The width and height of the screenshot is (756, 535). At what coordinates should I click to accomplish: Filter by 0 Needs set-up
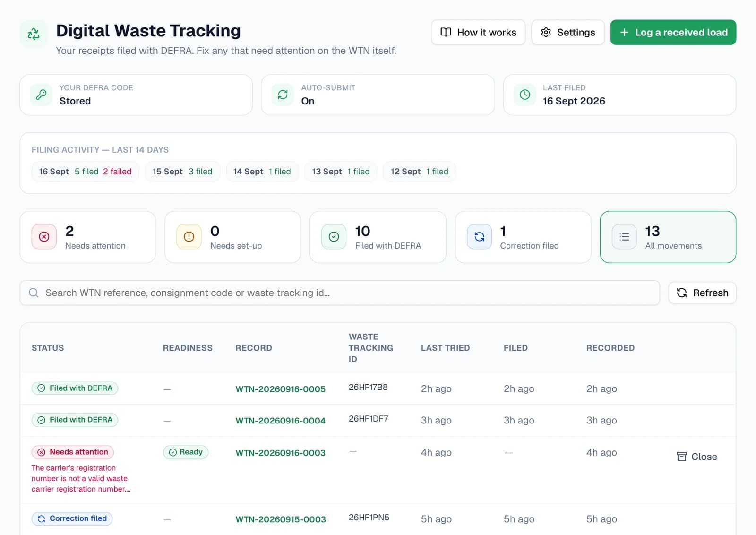233,237
